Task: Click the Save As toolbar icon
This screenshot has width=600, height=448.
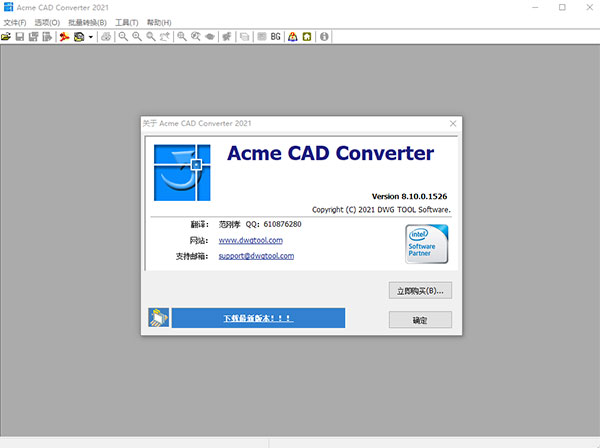Action: (x=33, y=37)
